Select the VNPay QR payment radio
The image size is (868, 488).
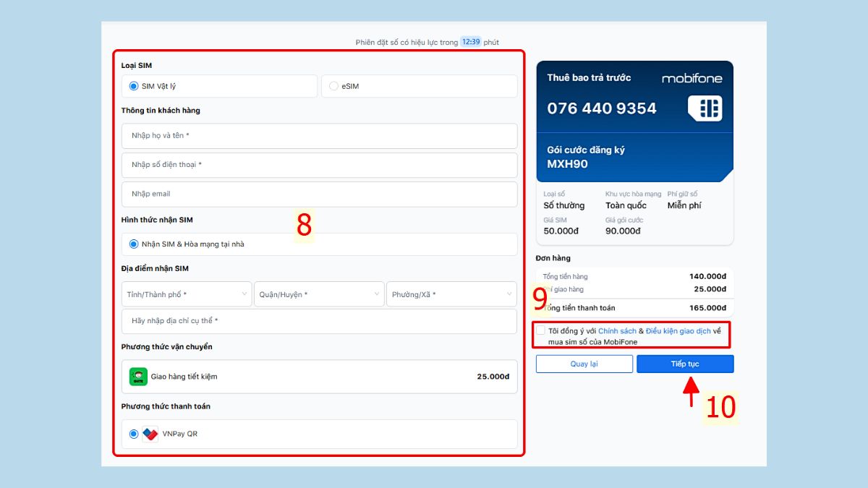click(134, 434)
